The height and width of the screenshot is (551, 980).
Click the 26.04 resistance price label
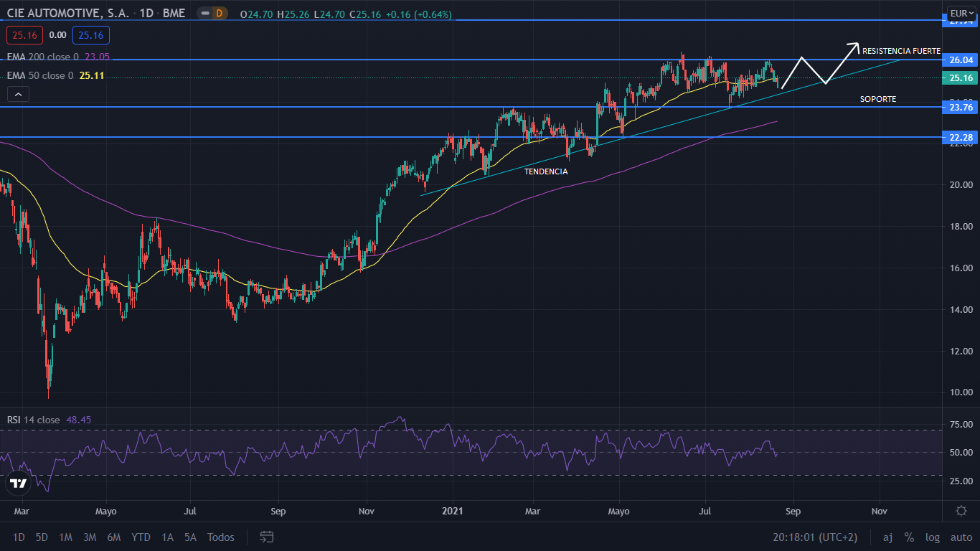tap(961, 60)
